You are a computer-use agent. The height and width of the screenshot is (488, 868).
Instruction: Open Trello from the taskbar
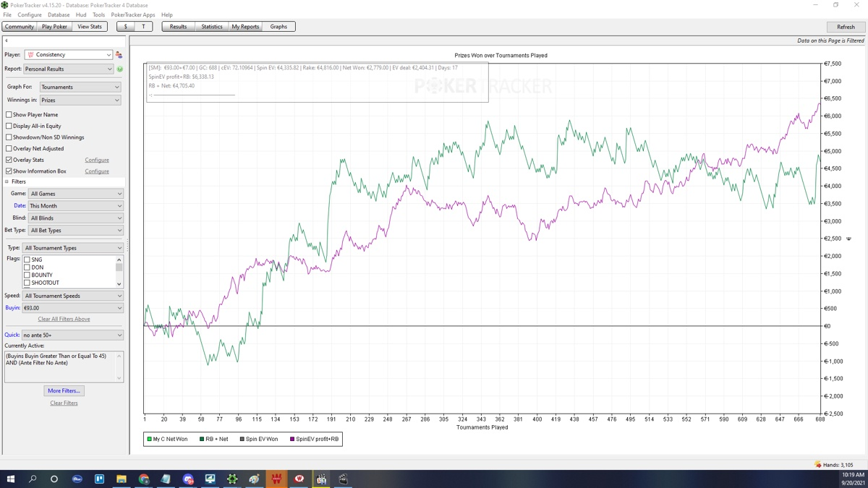pos(99,479)
